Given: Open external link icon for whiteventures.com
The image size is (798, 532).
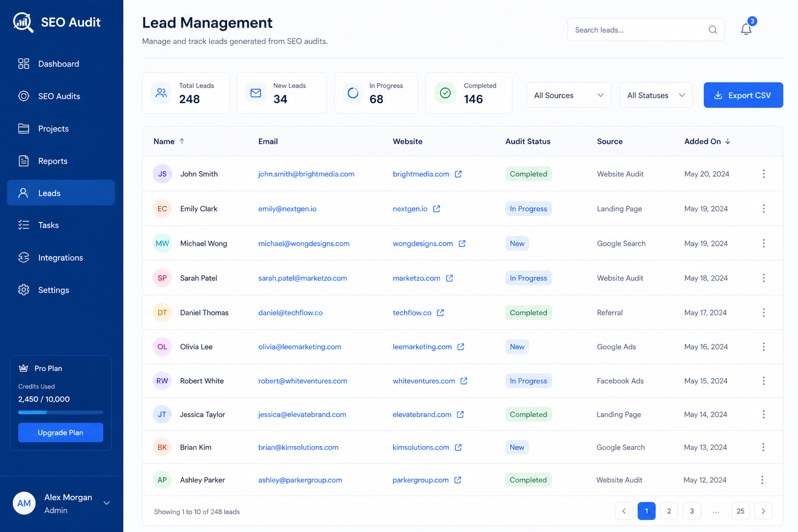Looking at the screenshot, I should 464,381.
